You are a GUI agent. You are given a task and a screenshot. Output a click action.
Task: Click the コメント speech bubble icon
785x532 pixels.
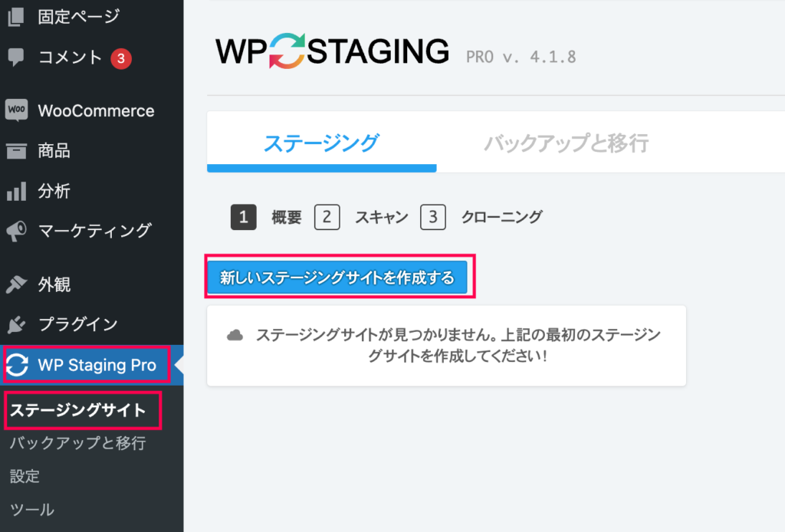tap(16, 57)
